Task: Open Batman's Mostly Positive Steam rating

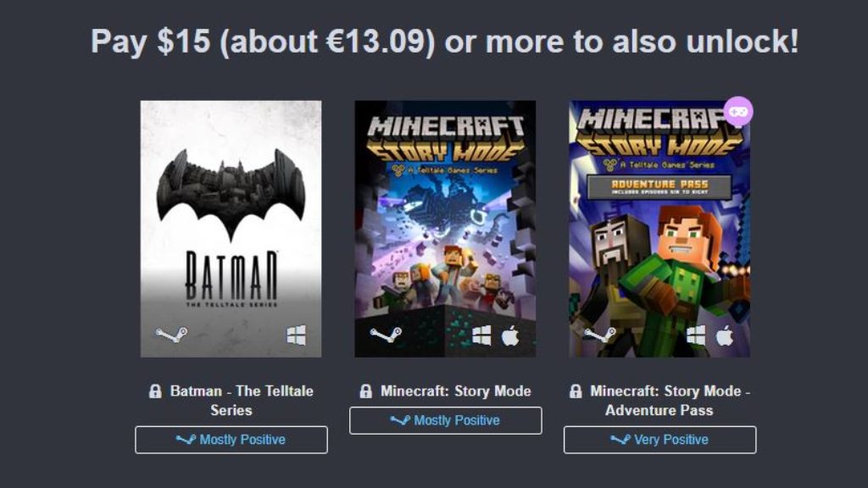Action: click(x=231, y=440)
